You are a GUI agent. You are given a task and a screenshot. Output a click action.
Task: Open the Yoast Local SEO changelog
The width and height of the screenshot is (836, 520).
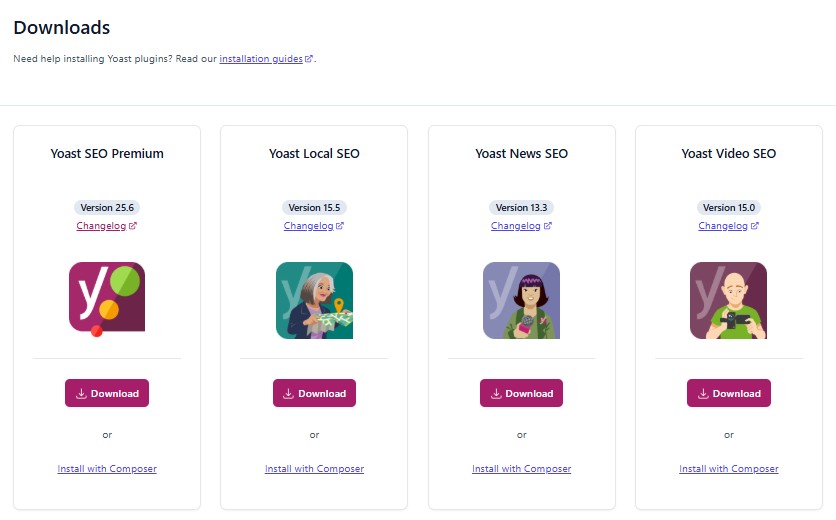(x=309, y=226)
